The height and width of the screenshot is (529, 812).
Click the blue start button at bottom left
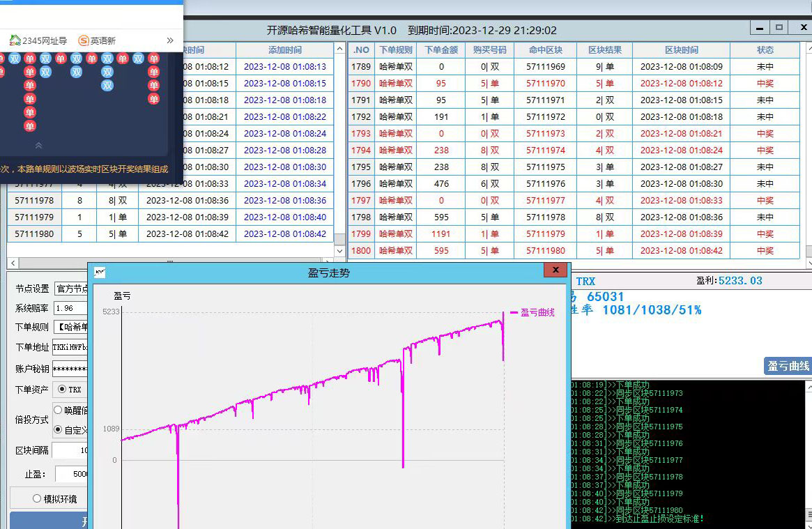tap(49, 521)
